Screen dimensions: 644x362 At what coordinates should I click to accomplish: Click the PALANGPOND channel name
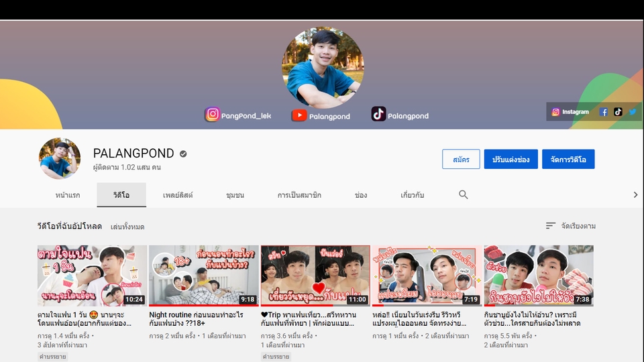click(x=133, y=153)
